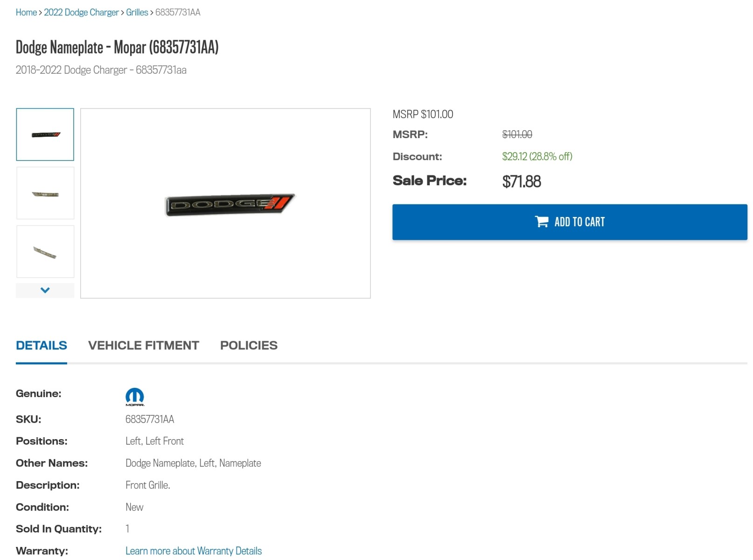Open 2022 Dodge Charger breadcrumb link

[x=81, y=13]
